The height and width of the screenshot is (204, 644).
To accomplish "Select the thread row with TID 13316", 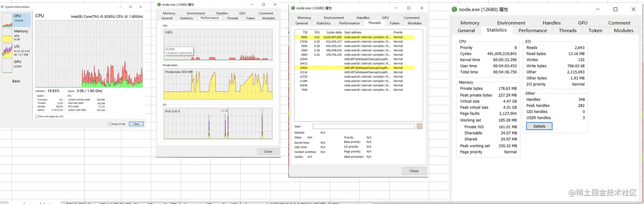I will click(x=354, y=72).
